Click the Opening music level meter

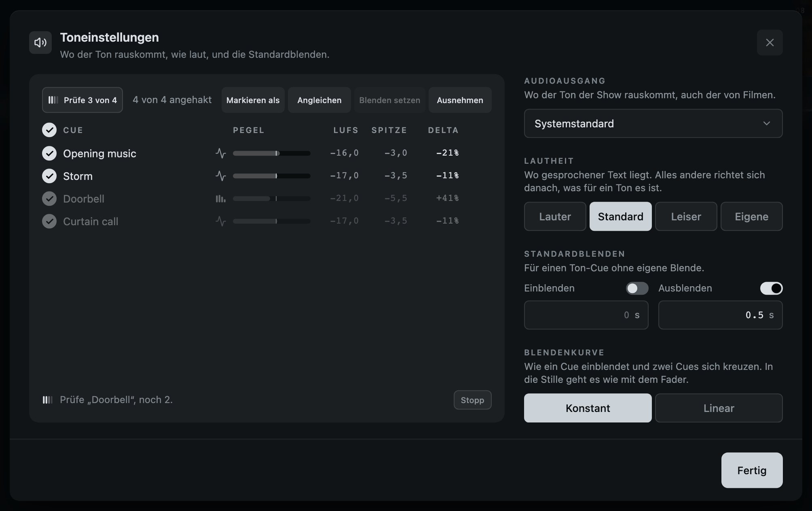click(271, 153)
